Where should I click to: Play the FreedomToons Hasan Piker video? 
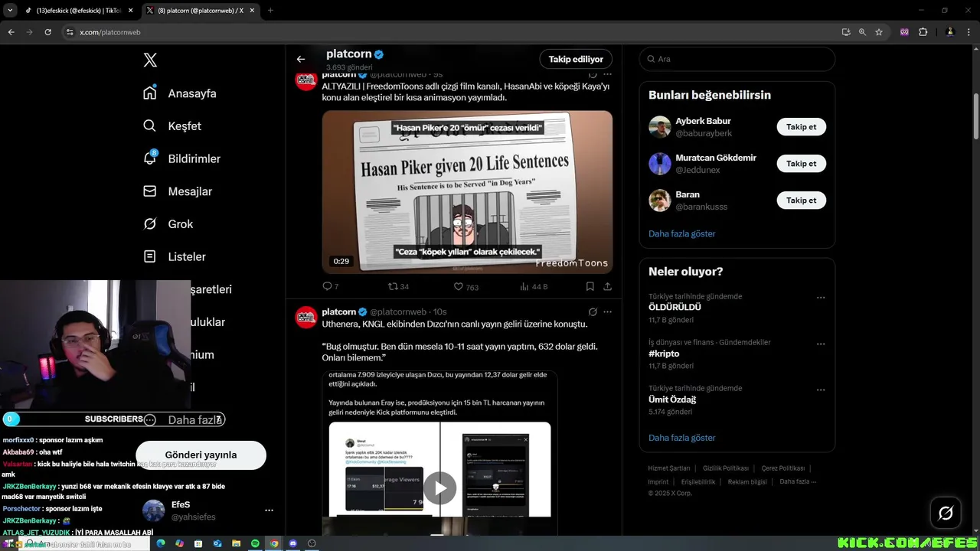(467, 192)
